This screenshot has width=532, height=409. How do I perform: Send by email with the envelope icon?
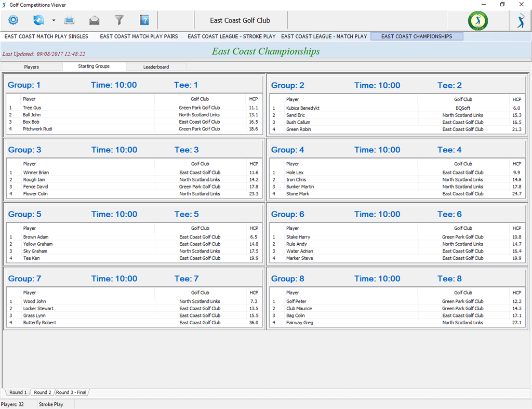(95, 20)
